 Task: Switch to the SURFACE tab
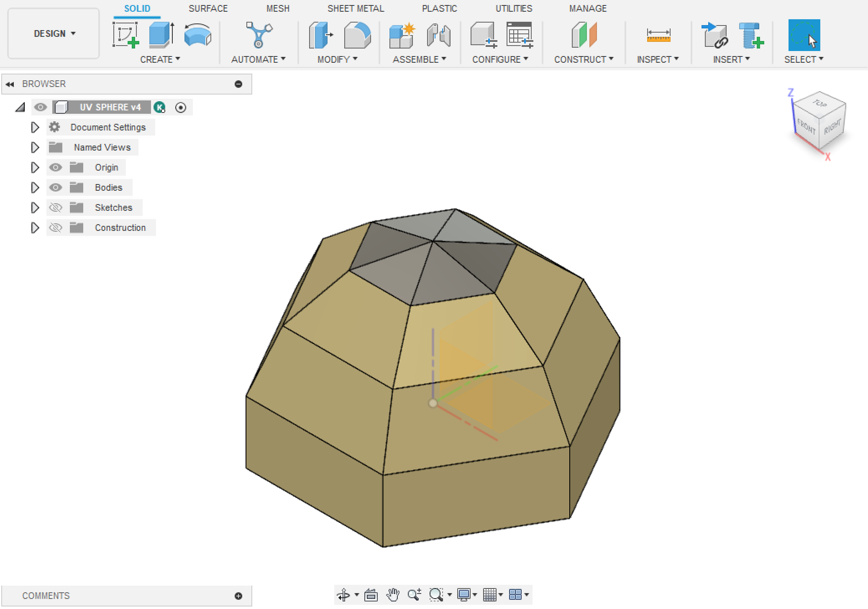pos(208,8)
